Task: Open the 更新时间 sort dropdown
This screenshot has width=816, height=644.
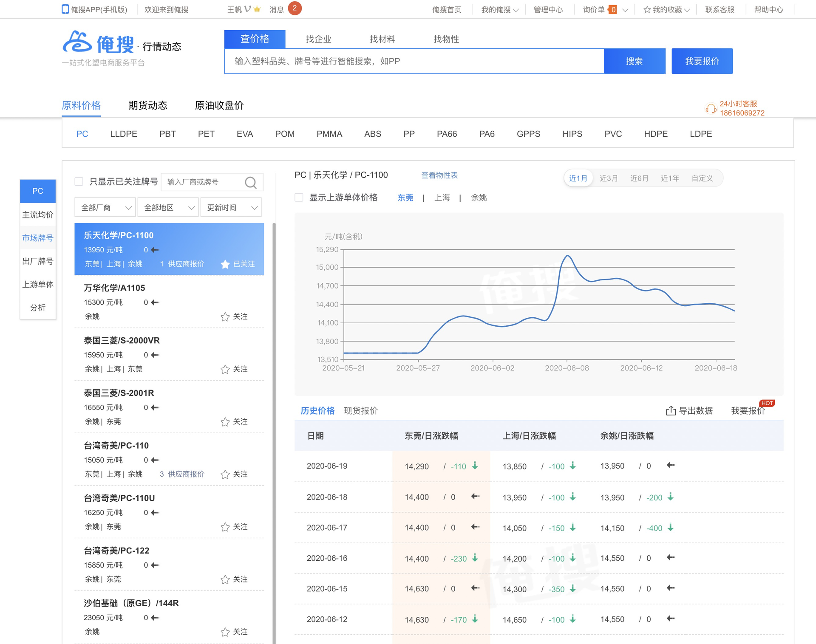Action: pyautogui.click(x=231, y=208)
